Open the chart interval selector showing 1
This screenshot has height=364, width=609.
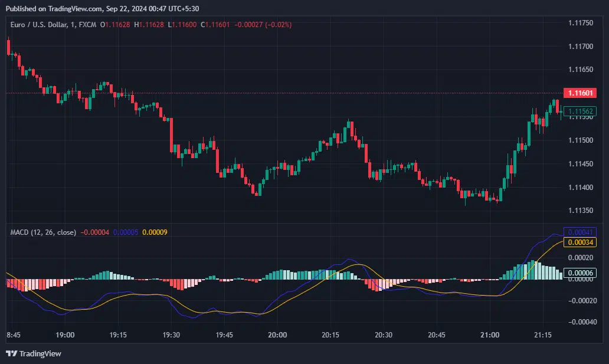pyautogui.click(x=72, y=25)
